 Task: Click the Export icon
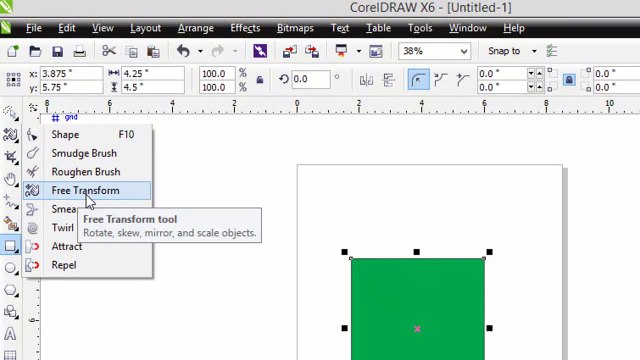pos(312,51)
